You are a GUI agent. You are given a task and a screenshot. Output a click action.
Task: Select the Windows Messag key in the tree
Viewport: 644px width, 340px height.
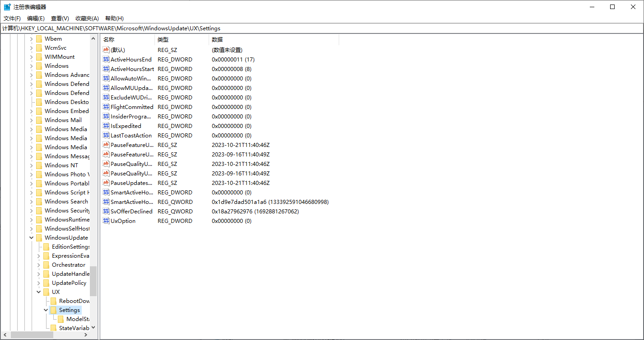point(67,156)
